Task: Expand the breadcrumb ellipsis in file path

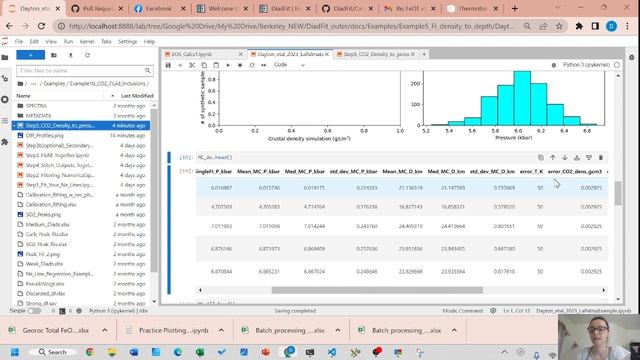Action: [33, 84]
